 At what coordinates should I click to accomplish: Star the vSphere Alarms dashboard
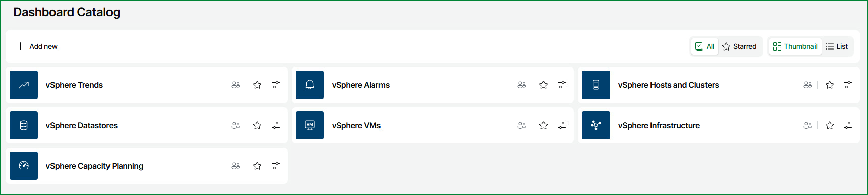coord(544,85)
